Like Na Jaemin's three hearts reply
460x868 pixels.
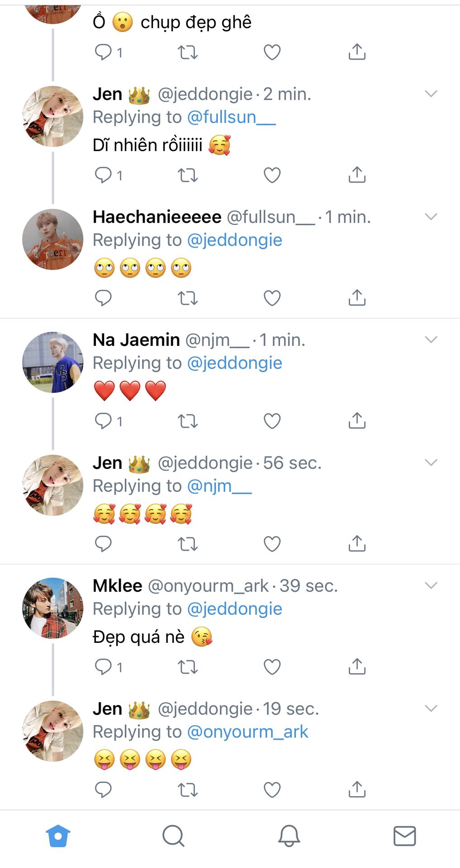[x=272, y=421]
